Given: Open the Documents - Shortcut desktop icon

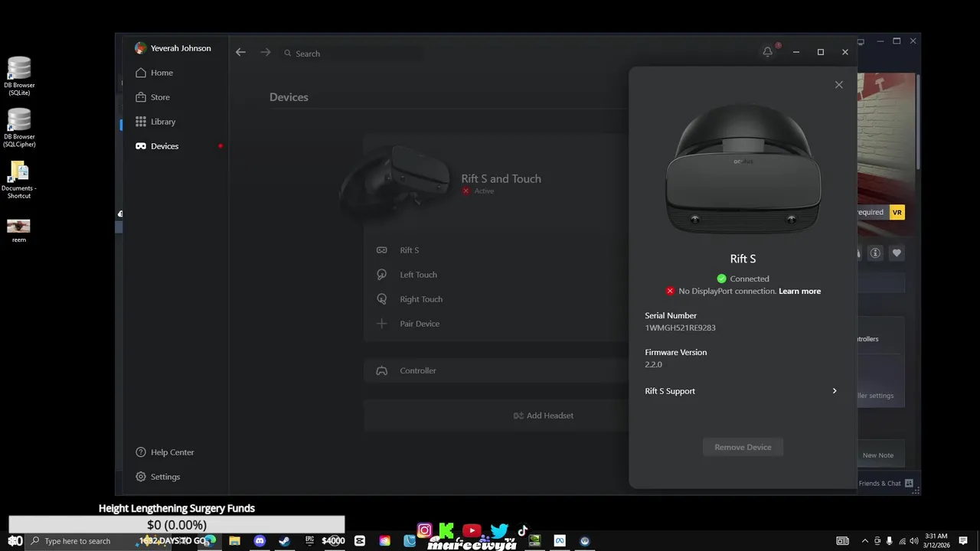Looking at the screenshot, I should pyautogui.click(x=19, y=179).
